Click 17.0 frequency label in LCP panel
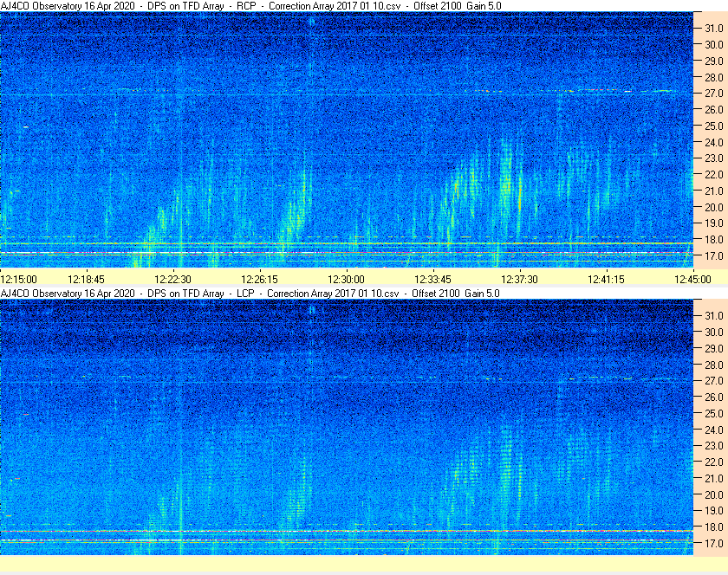The image size is (728, 575). pyautogui.click(x=713, y=544)
